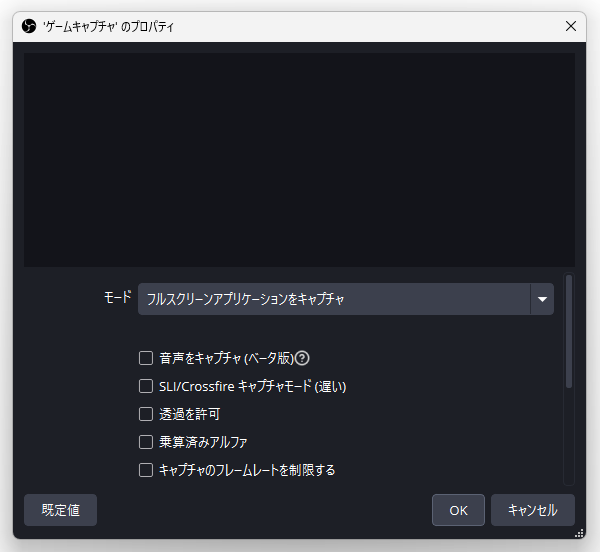Check the 透過を許可 option
The height and width of the screenshot is (552, 600).
click(x=146, y=414)
